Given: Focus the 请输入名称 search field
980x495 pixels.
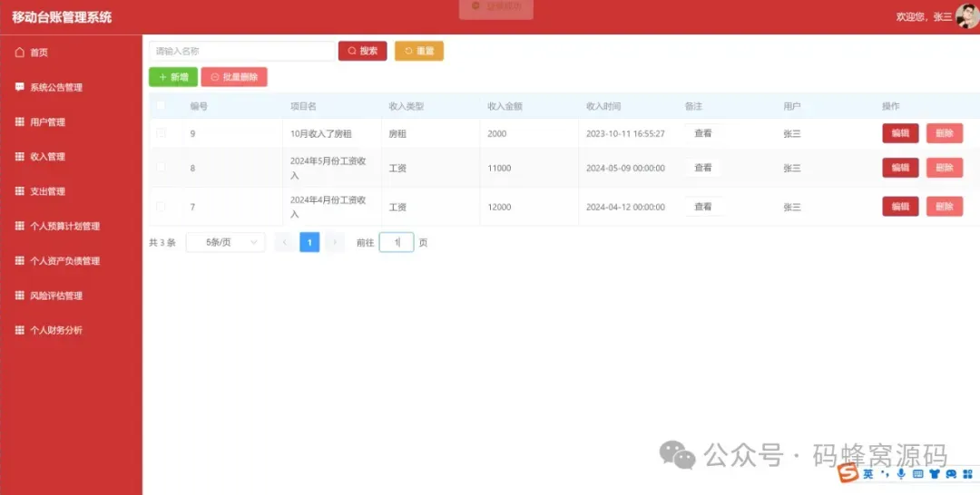Looking at the screenshot, I should pyautogui.click(x=242, y=51).
